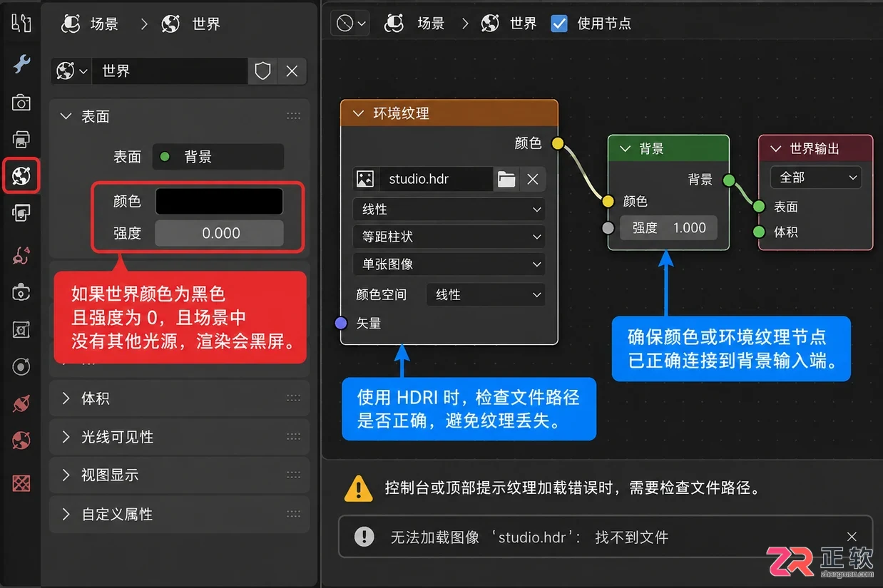
Task: Click the 强度 0.000 slider in 表面 panel
Action: tap(219, 233)
